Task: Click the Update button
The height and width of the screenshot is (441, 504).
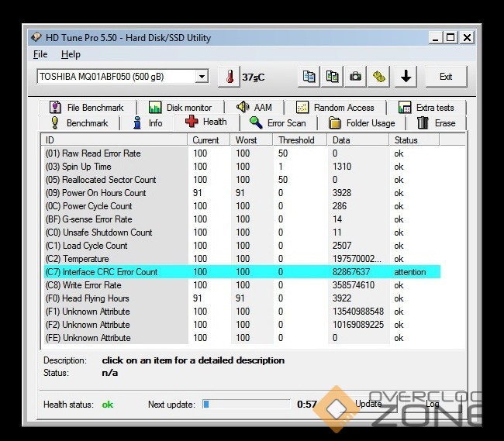Action: tap(368, 404)
